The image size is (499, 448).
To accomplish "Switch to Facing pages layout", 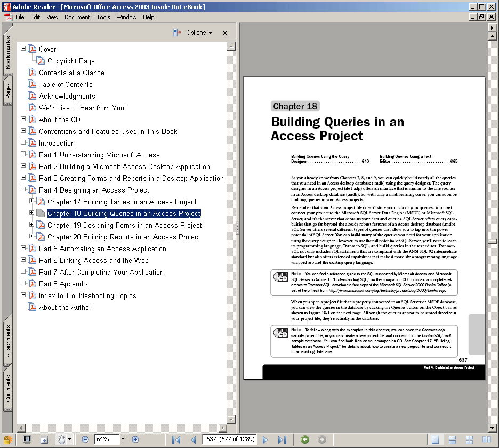I will click(487, 439).
